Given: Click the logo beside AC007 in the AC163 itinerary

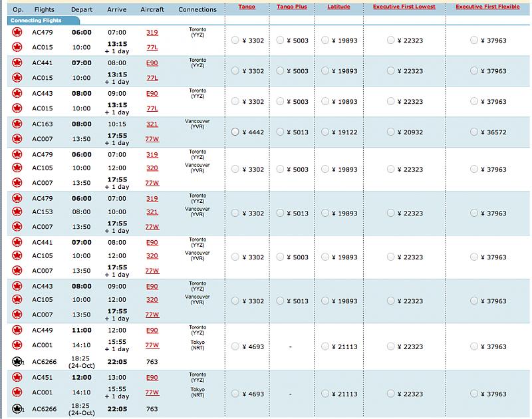Looking at the screenshot, I should coord(17,139).
